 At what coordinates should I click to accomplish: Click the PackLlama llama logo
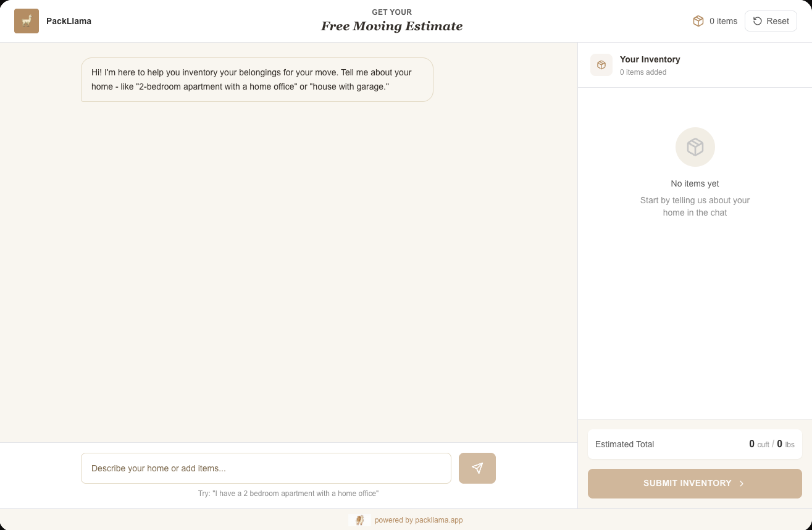(27, 21)
